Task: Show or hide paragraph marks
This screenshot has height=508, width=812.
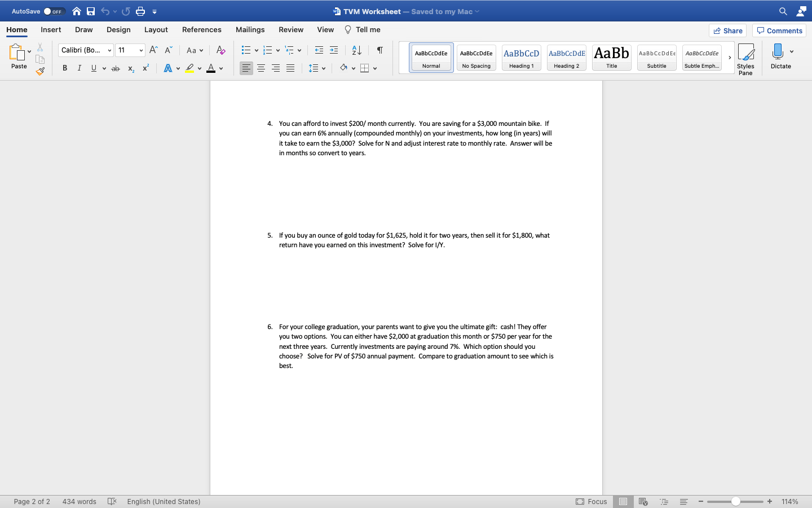Action: (380, 50)
